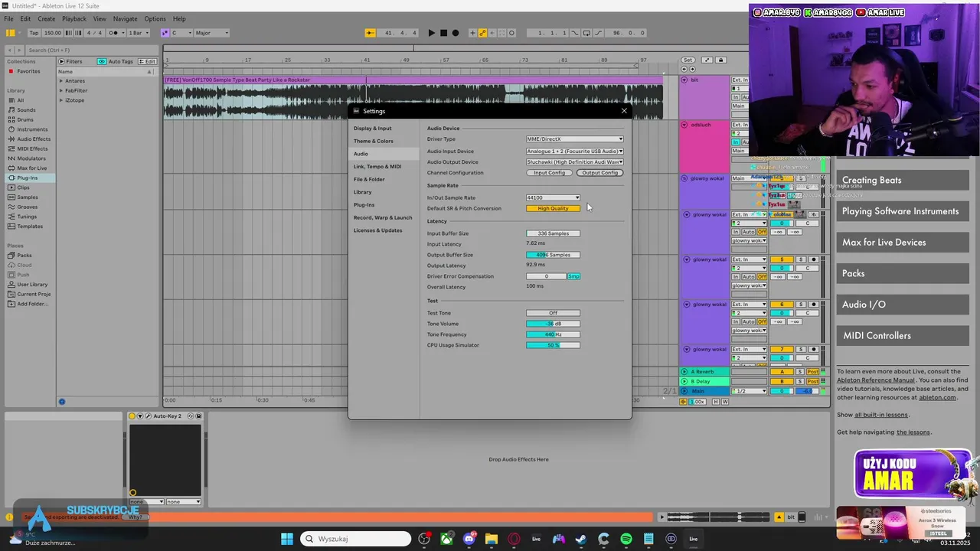Adjust the Tone Volume slider
Image resolution: width=980 pixels, height=551 pixels.
(553, 324)
